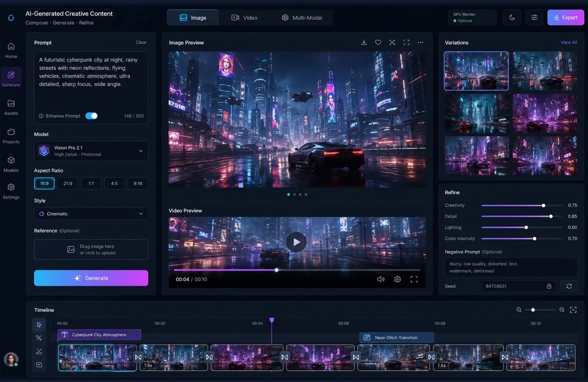The width and height of the screenshot is (588, 382).
Task: Click the bottom record tool in timeline toolbar
Action: tap(39, 365)
